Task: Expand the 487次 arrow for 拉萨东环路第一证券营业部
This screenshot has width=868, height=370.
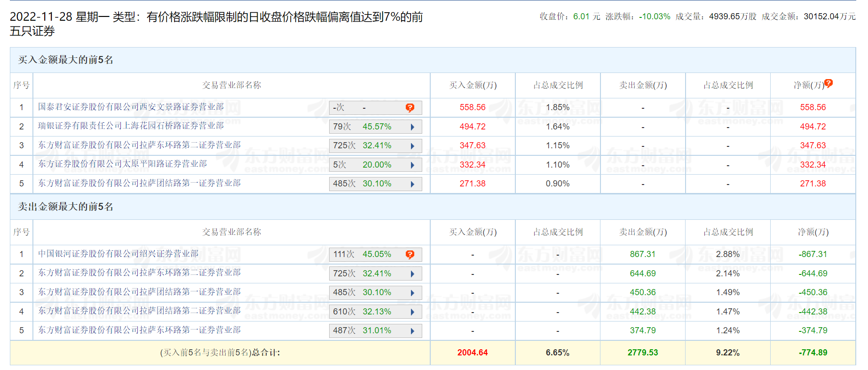Action: click(x=412, y=331)
